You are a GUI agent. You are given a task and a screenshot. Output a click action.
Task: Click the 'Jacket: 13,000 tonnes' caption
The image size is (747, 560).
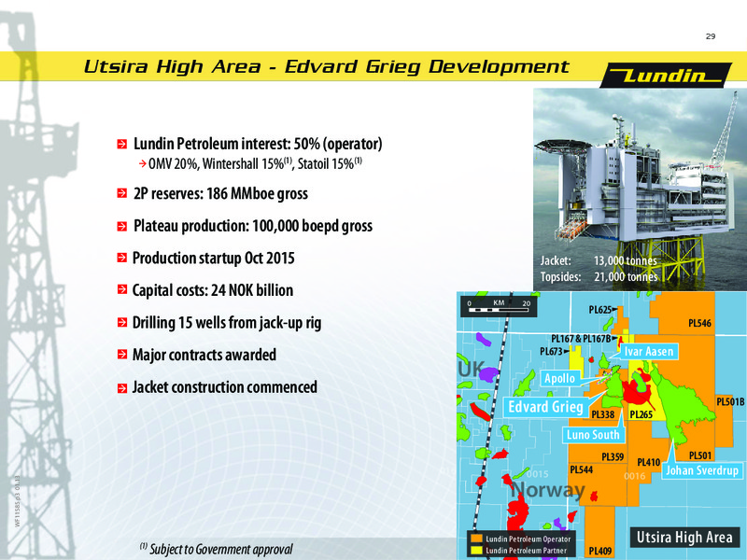pos(599,260)
